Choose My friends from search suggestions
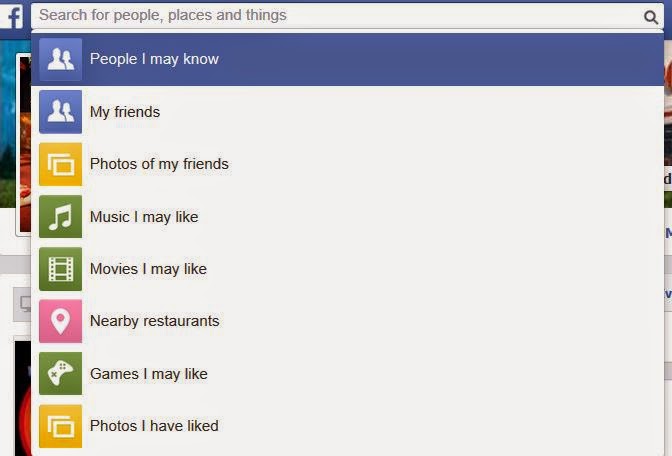 347,112
